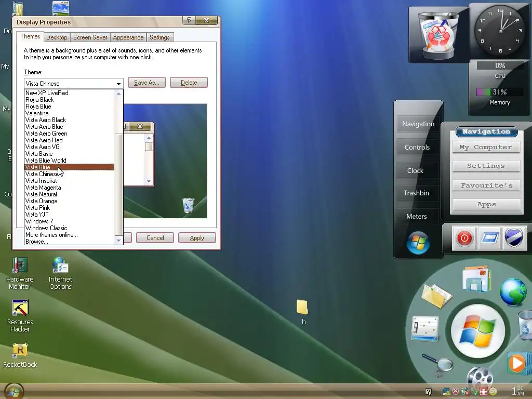
Task: Switch to the Desktop tab
Action: click(57, 37)
